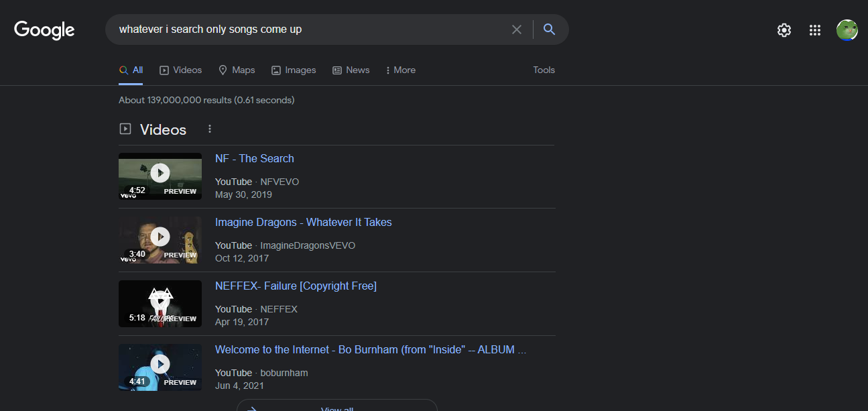The image size is (868, 411).
Task: Switch to the Videos tab
Action: click(x=180, y=70)
